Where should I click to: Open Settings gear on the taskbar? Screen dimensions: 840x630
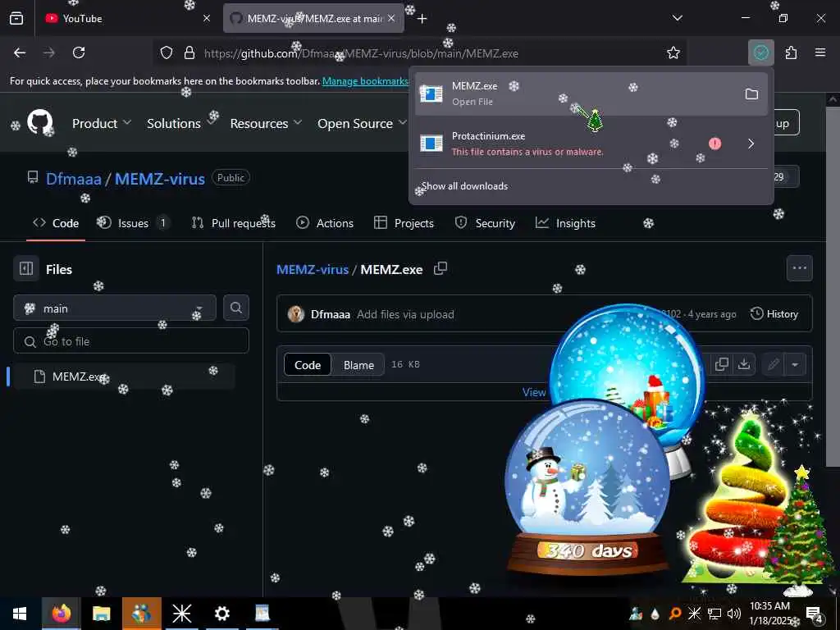coord(221,614)
